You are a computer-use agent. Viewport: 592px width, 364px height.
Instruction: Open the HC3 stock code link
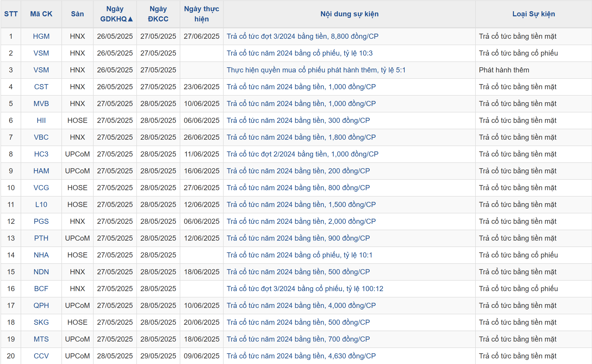tap(41, 154)
